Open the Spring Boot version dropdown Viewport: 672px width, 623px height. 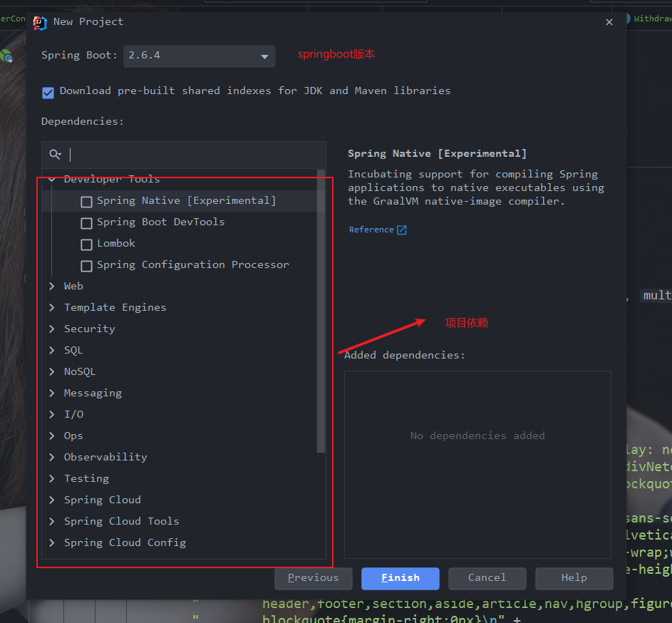[x=199, y=56]
